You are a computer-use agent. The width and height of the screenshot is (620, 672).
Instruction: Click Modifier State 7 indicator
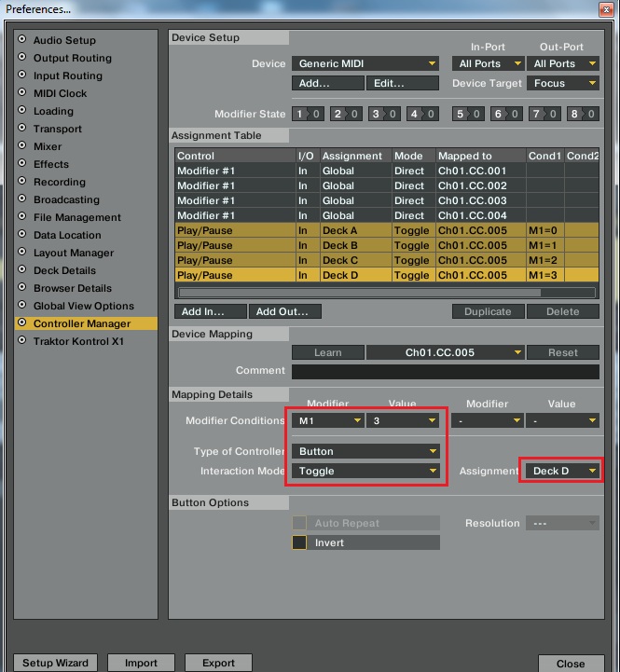coord(544,114)
